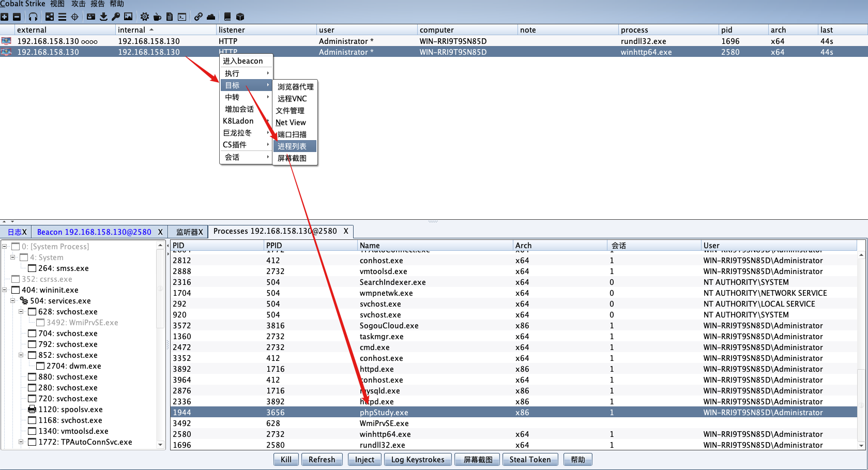This screenshot has height=470, width=868.
Task: Click the cloud toolbar icon
Action: 211,17
